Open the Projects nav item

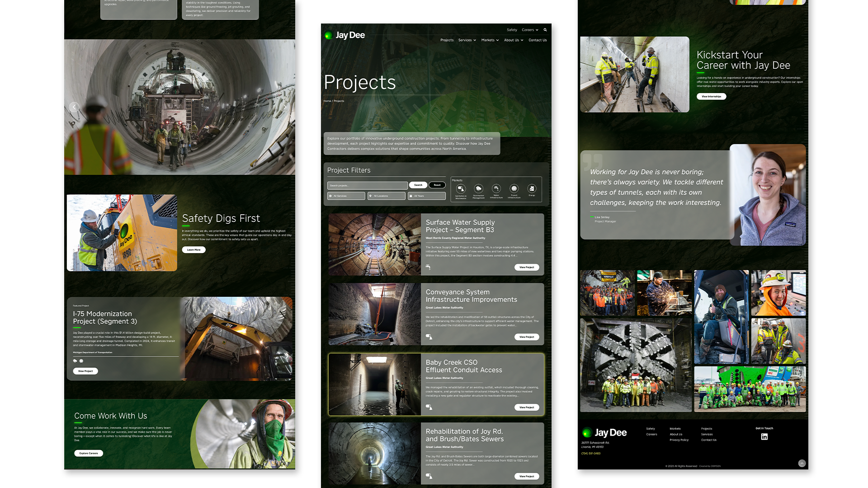tap(447, 40)
